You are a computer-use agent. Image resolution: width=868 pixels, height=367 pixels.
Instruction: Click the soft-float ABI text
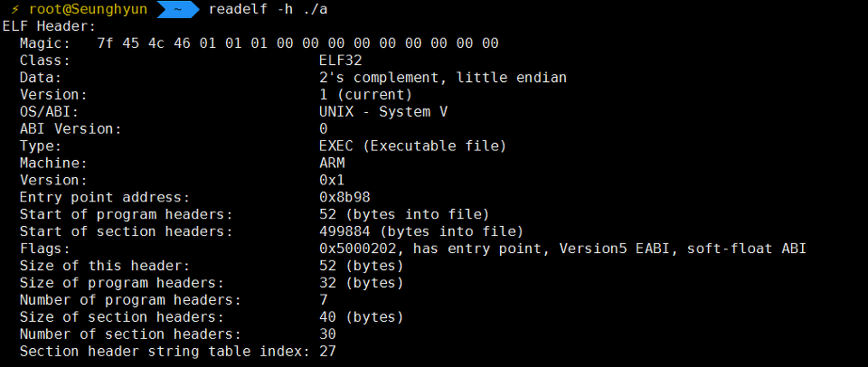[x=746, y=249]
